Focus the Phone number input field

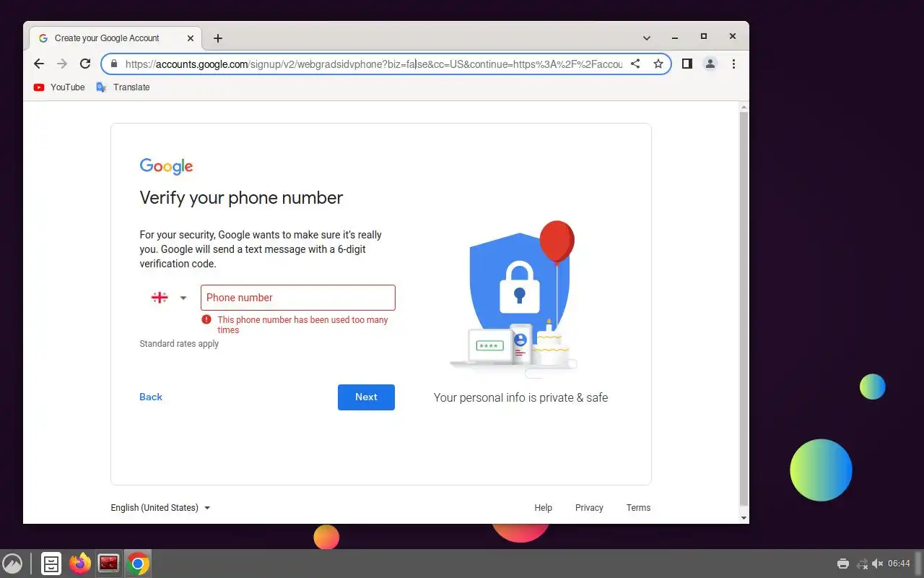point(298,298)
